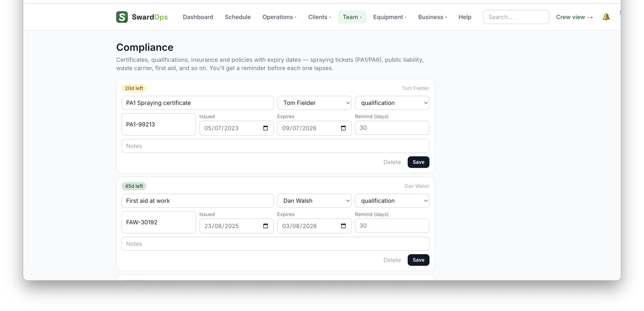Expand the Equipment menu

390,17
